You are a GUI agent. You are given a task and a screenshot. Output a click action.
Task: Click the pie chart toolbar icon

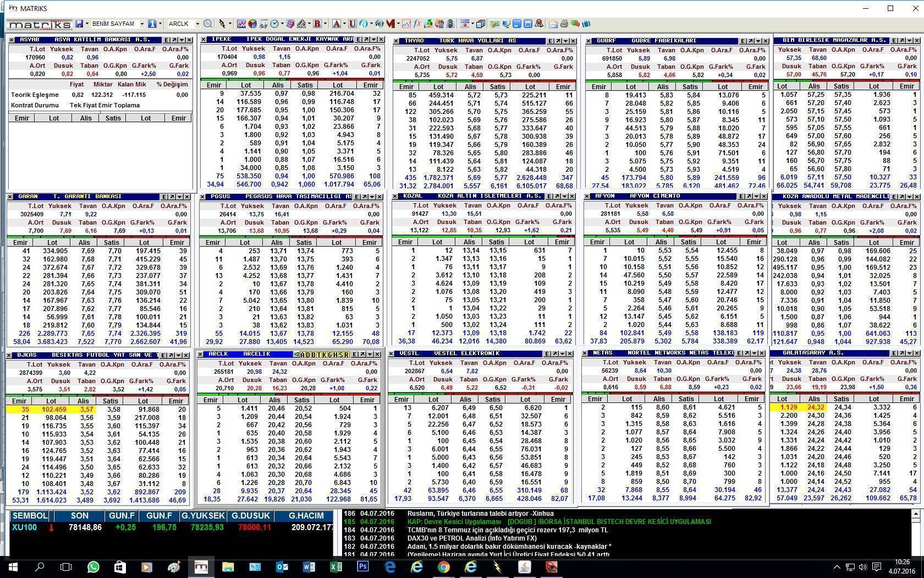(252, 24)
